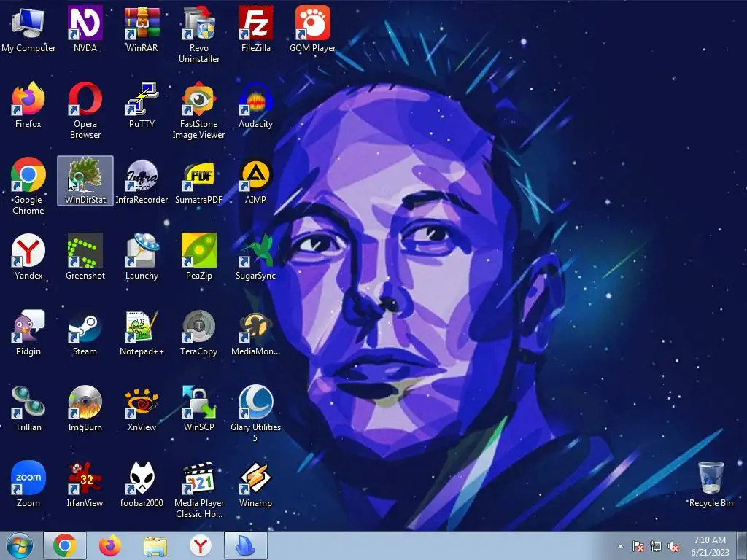Click Show Desktop button at taskbar edge
The height and width of the screenshot is (560, 747).
coord(742,545)
